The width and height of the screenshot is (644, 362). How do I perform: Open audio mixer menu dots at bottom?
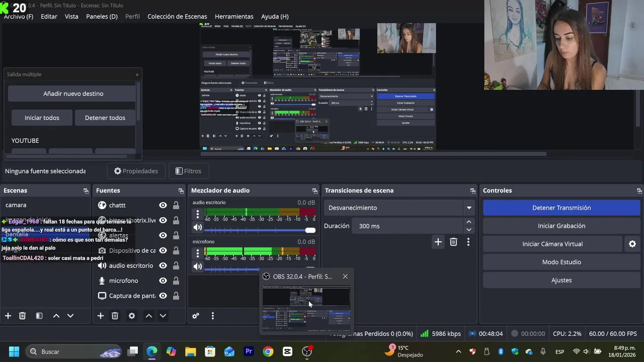pos(213,316)
